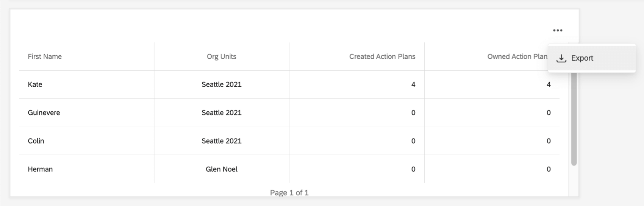Click Glen Noel org unit cell

tap(222, 169)
